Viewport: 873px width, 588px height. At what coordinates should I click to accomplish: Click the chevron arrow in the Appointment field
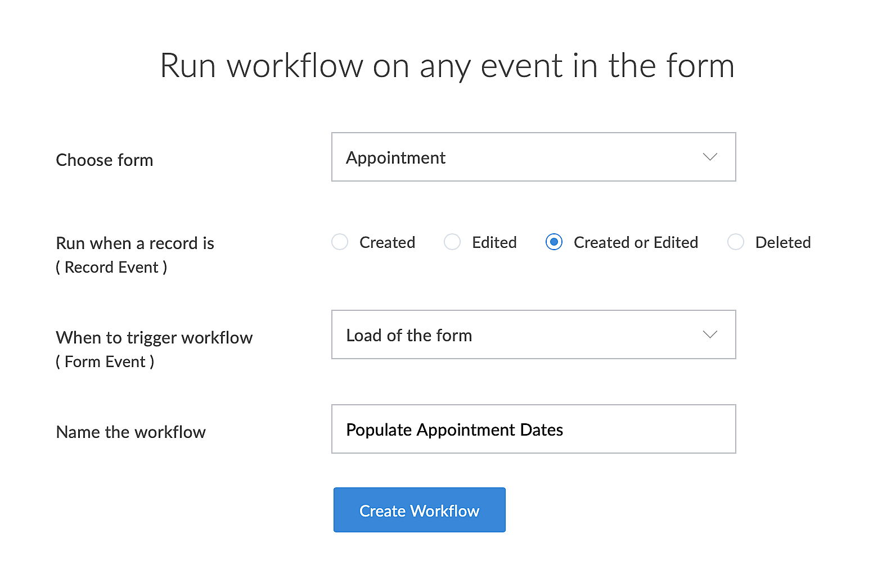(710, 157)
